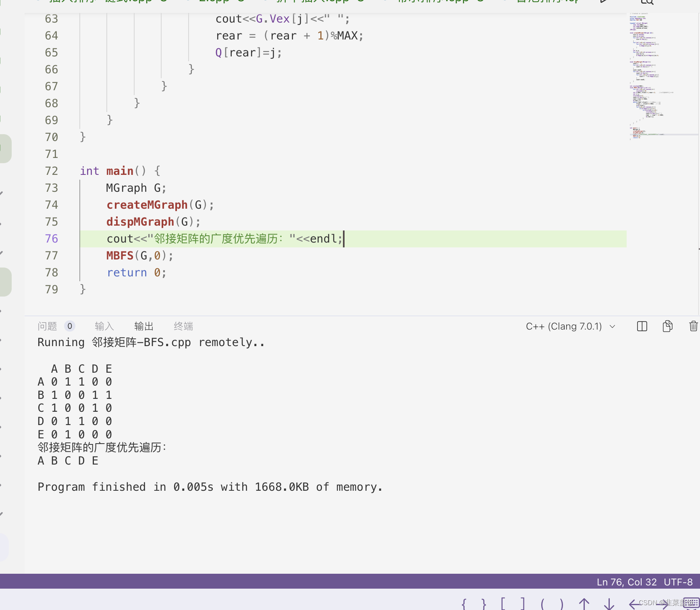700x610 pixels.
Task: Insert left parenthesis from shortcut bar
Action: (542, 604)
